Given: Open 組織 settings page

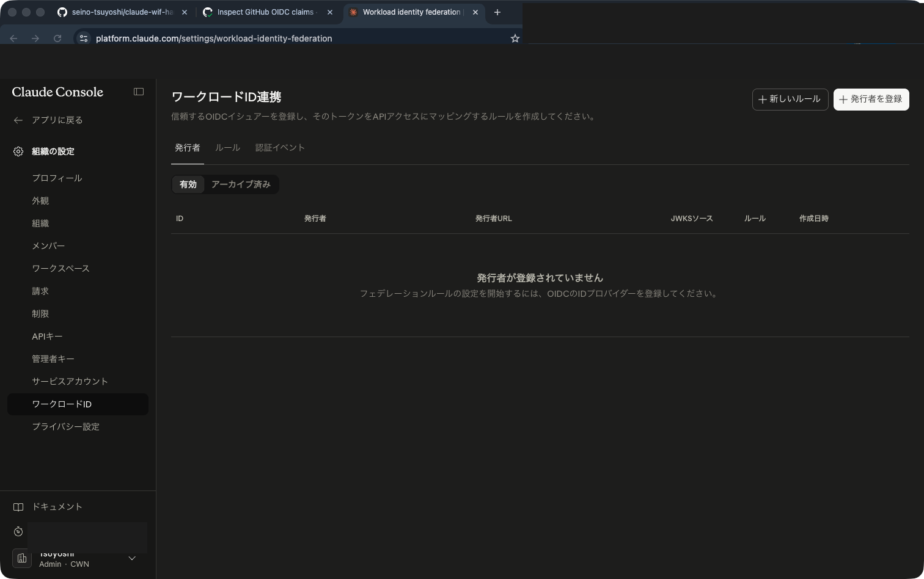Looking at the screenshot, I should pos(40,224).
